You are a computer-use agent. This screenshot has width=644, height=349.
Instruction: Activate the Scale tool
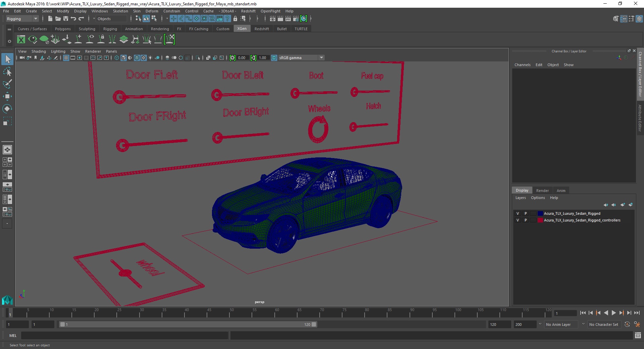coord(7,121)
